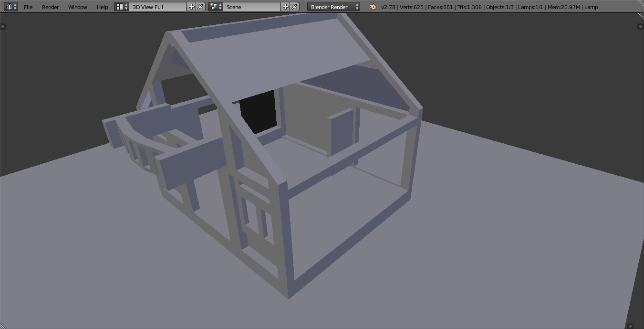Delete the current Scene
Viewport: 644px width, 329px height.
click(295, 7)
